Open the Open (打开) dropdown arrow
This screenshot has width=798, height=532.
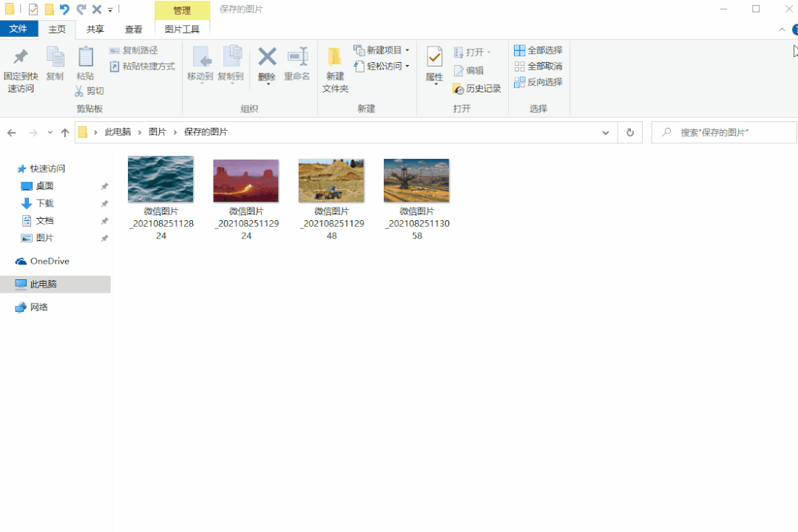[489, 52]
